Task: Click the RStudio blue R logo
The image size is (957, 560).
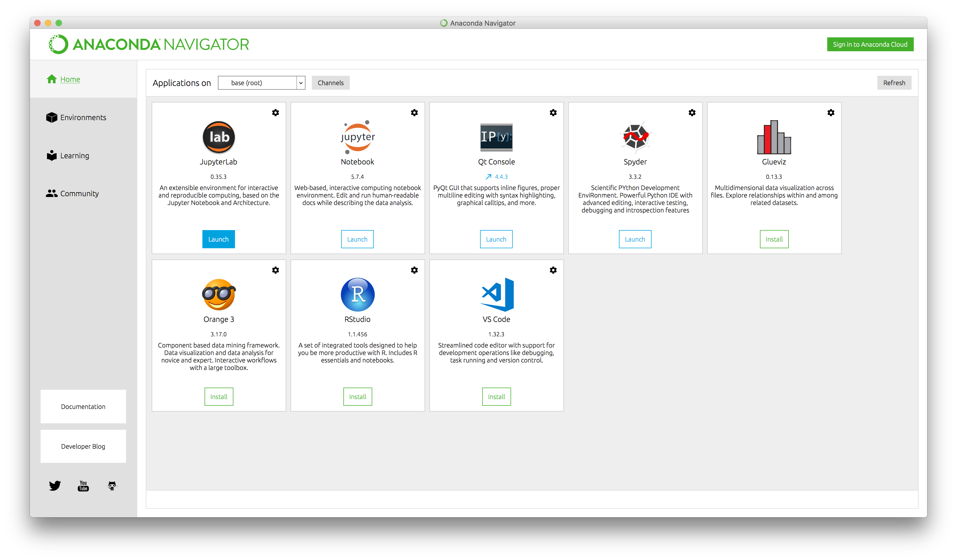Action: click(x=357, y=295)
